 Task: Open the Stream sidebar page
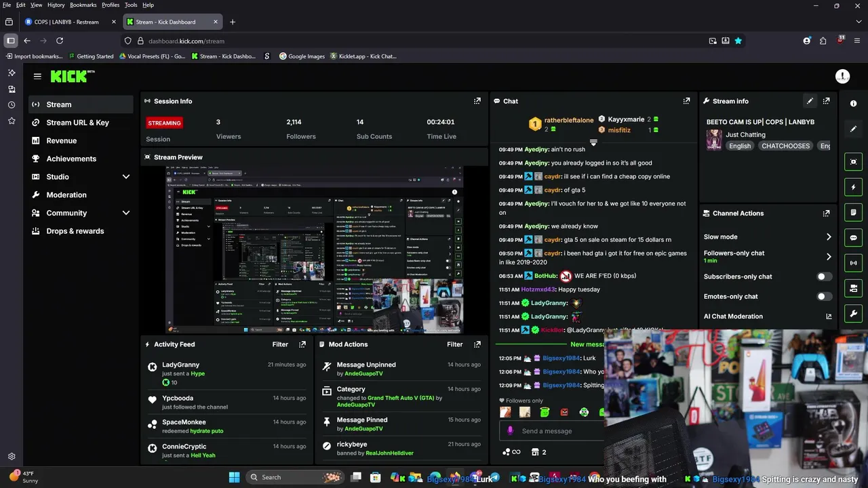click(x=81, y=104)
